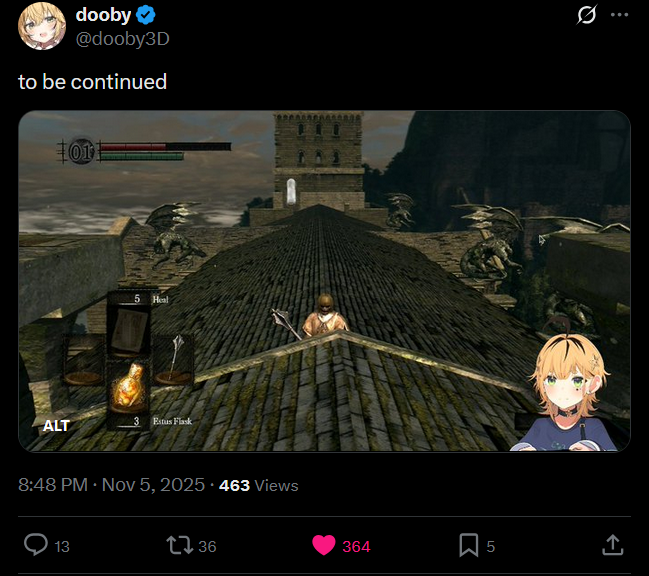Click the Estus Flask icon in the game image
This screenshot has height=576, width=649.
(x=129, y=386)
